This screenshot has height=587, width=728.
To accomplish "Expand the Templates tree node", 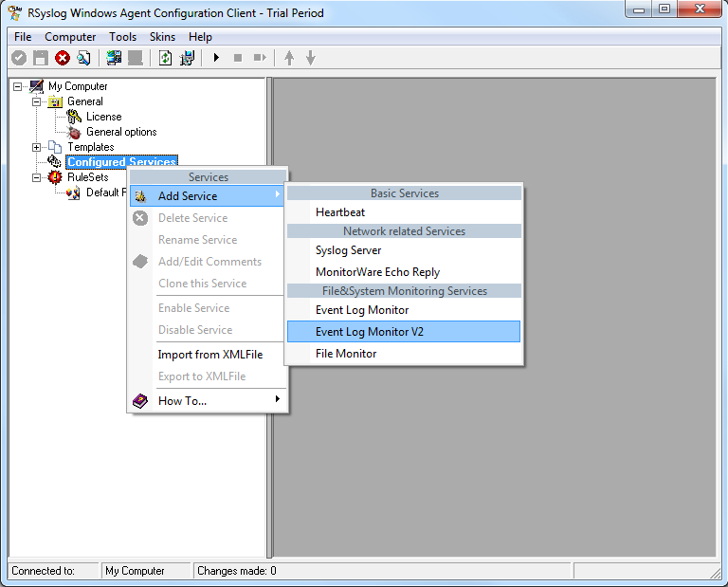I will pos(36,147).
